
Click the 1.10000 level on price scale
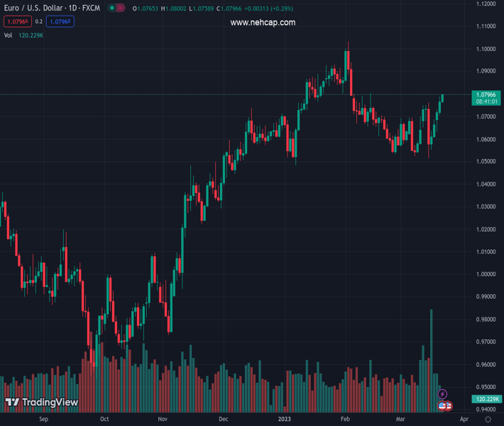tap(486, 49)
